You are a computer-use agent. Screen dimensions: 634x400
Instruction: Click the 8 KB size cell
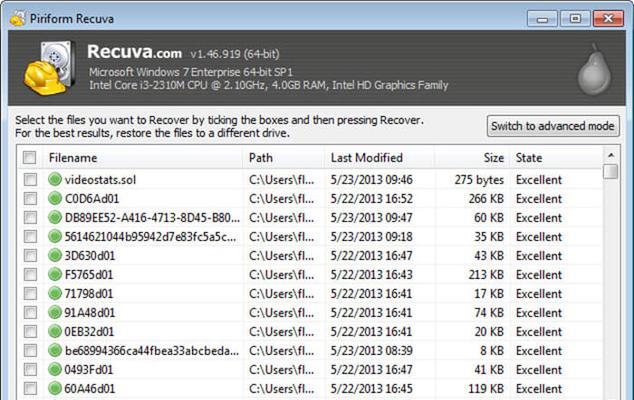click(x=492, y=351)
